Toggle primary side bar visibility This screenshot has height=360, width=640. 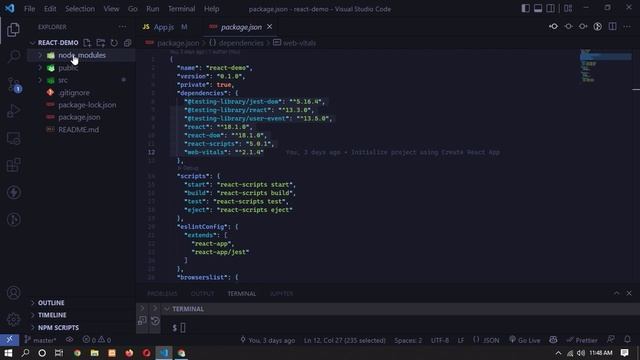(526, 8)
